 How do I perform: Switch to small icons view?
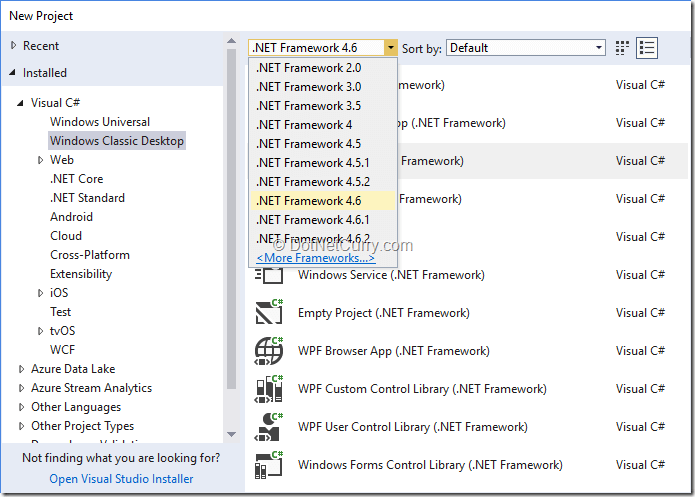[622, 48]
